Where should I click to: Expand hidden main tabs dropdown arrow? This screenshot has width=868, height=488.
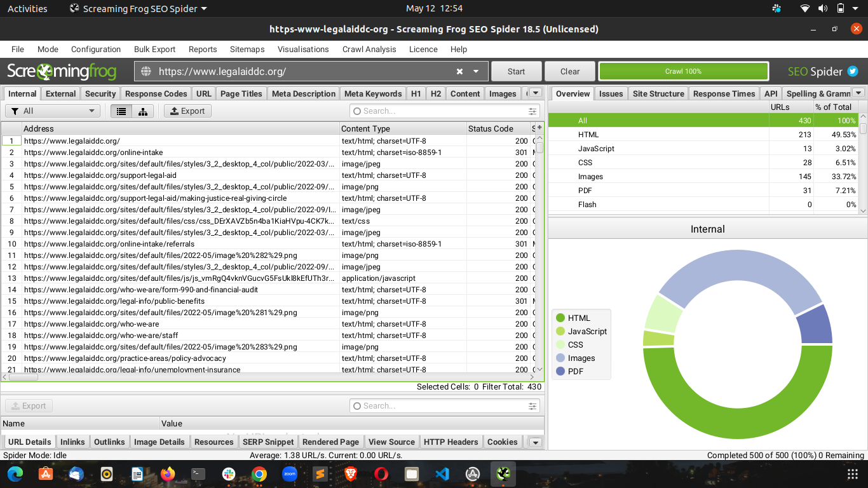click(x=536, y=93)
